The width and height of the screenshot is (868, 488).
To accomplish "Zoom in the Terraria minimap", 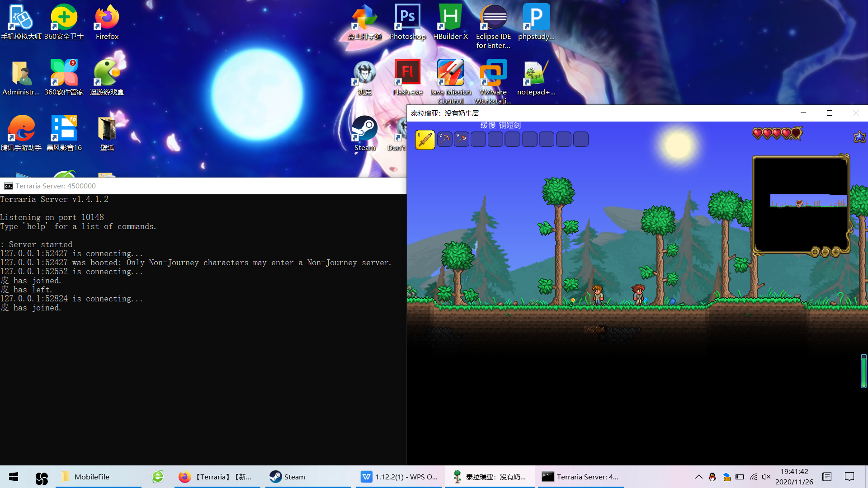I will tap(835, 252).
